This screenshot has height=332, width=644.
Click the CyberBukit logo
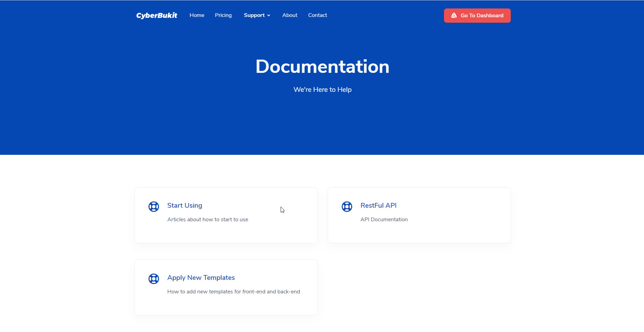click(156, 15)
